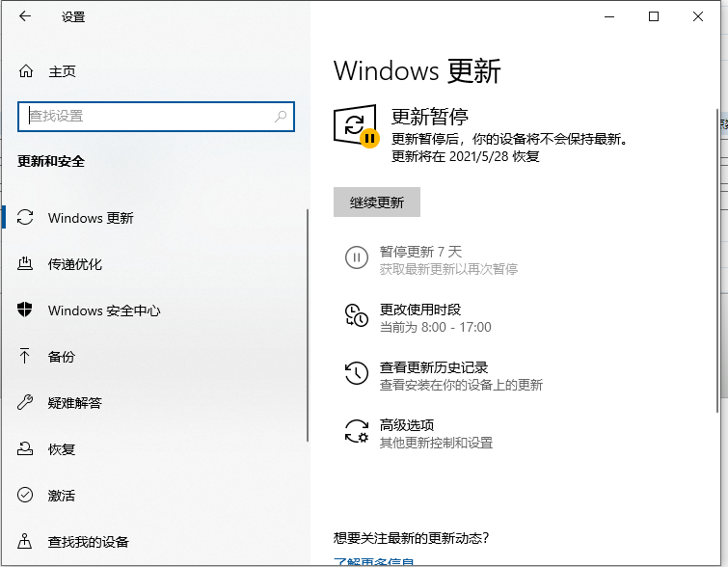The height and width of the screenshot is (567, 728).
Task: Click the sidebar vertical scrollbar
Action: (307, 328)
